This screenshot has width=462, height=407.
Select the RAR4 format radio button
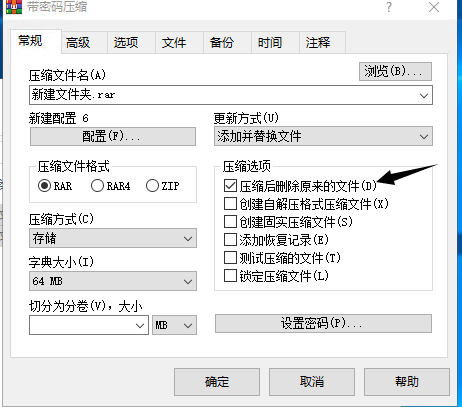(x=97, y=186)
